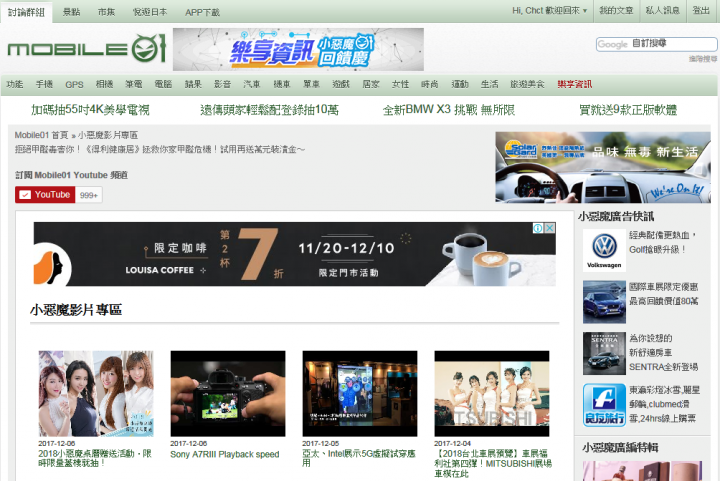Open 我的文章 link
The width and height of the screenshot is (720, 481).
click(x=616, y=11)
